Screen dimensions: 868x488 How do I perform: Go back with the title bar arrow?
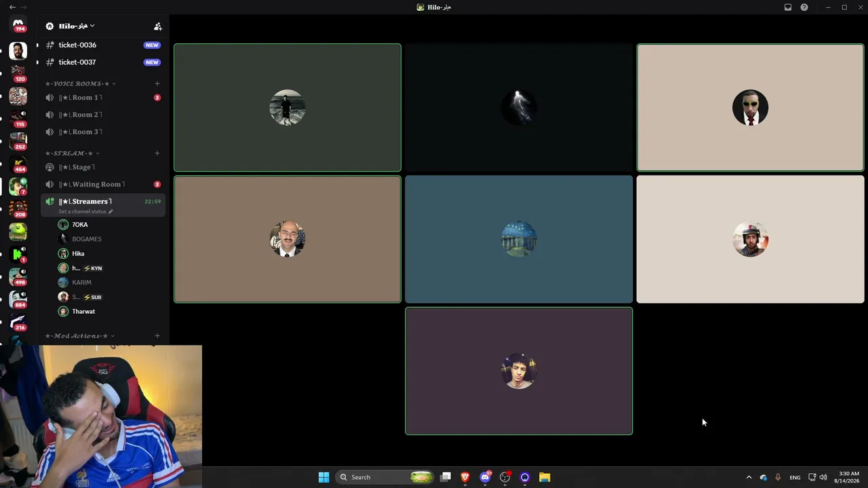point(12,7)
